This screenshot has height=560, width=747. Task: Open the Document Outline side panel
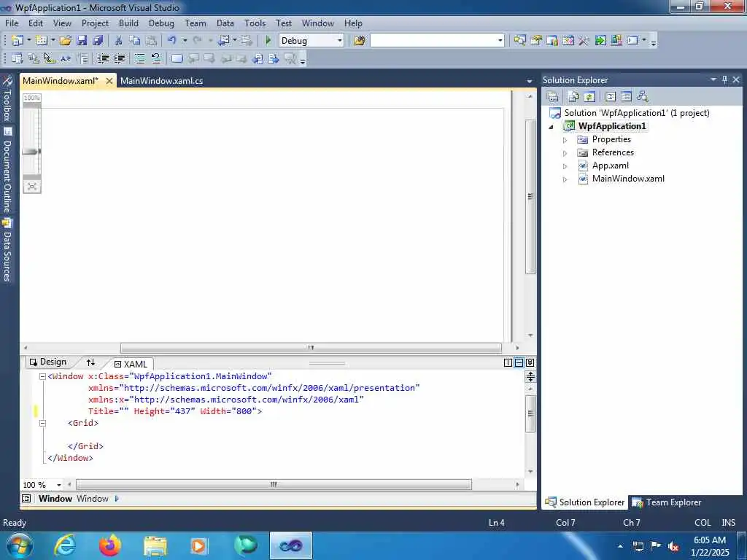click(x=7, y=170)
